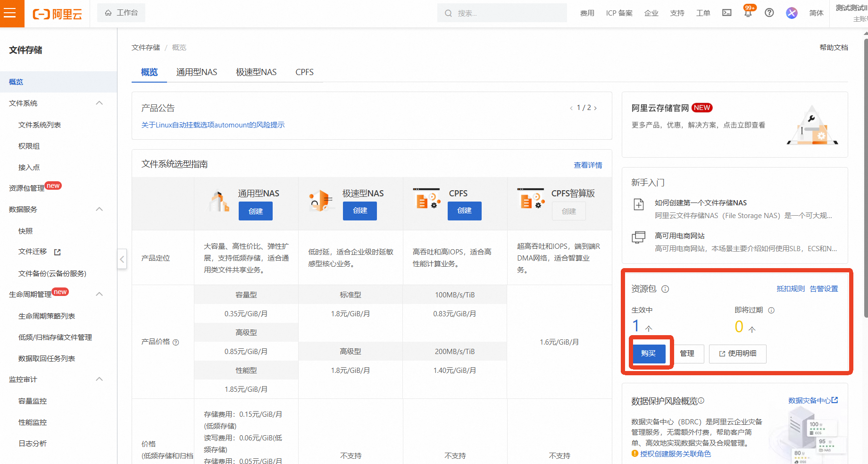
Task: Open the purple AI assistant icon
Action: coord(792,13)
